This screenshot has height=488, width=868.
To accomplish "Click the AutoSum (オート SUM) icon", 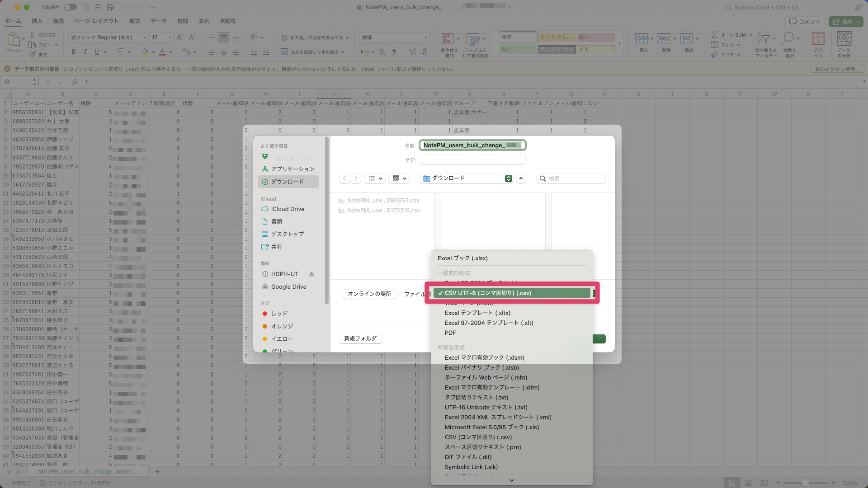I will pos(714,35).
